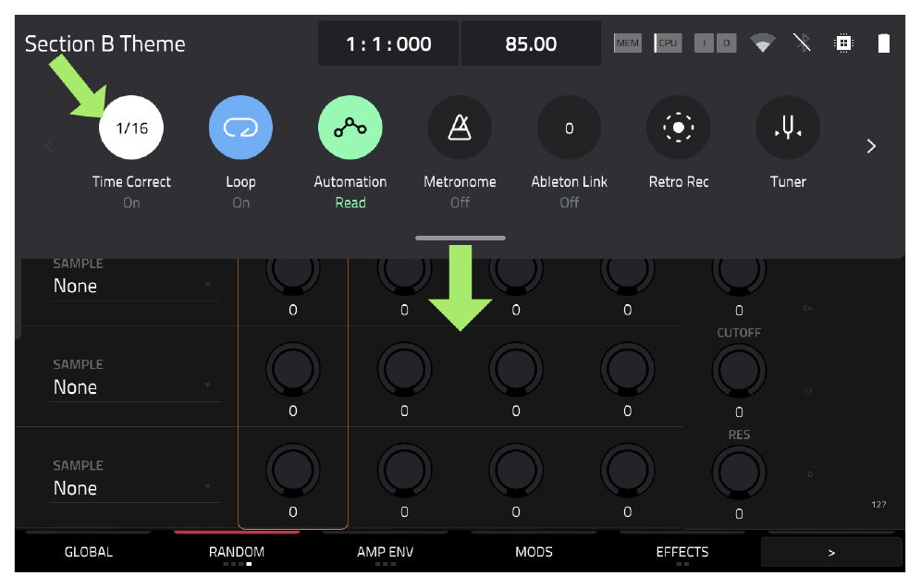The width and height of the screenshot is (921, 588).
Task: Tap the MIDI output indicator next to 'I'
Action: pos(727,43)
